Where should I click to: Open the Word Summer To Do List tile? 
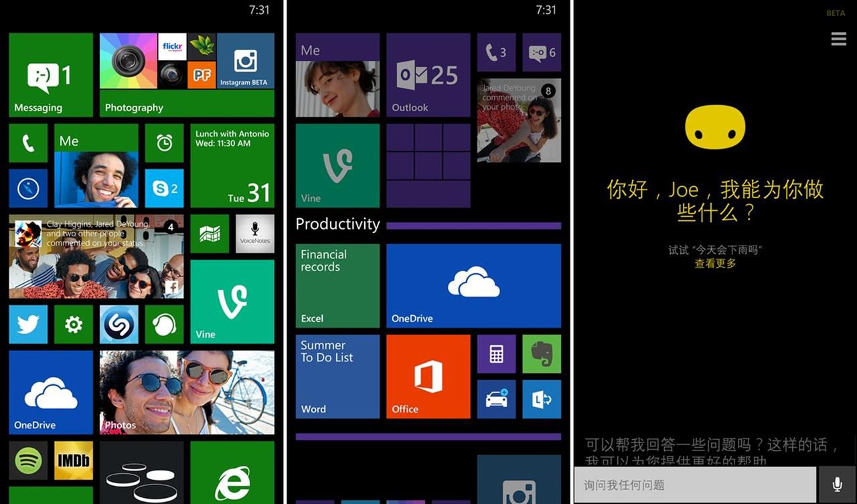(337, 377)
